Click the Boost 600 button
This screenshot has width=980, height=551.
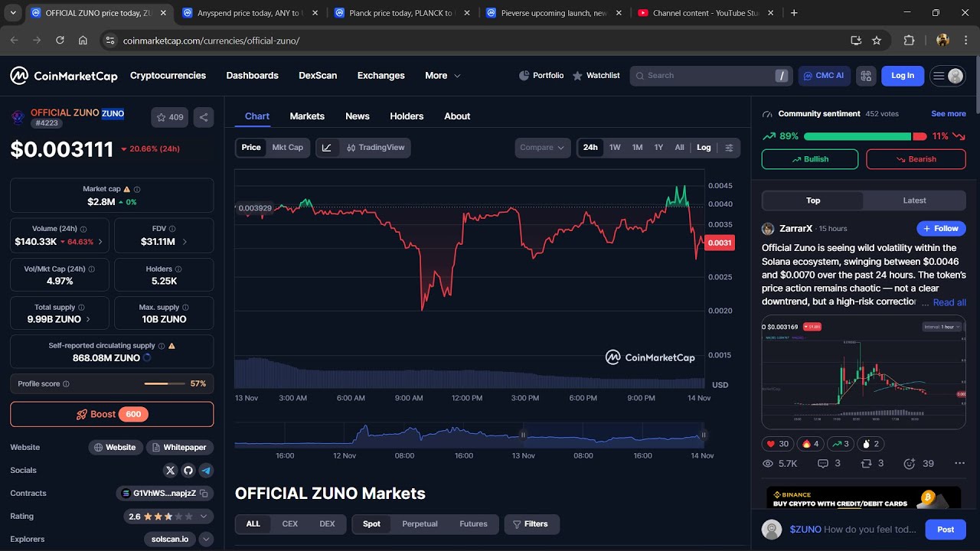112,415
